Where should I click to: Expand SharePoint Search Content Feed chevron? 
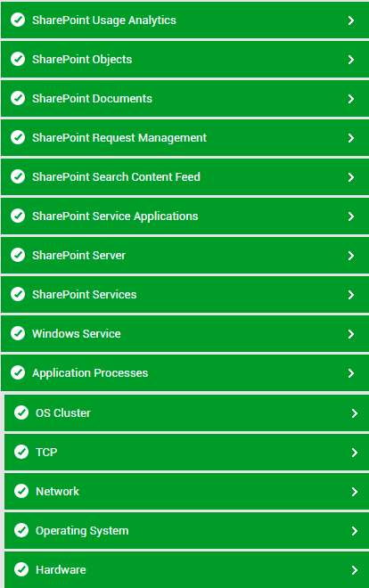pyautogui.click(x=351, y=177)
